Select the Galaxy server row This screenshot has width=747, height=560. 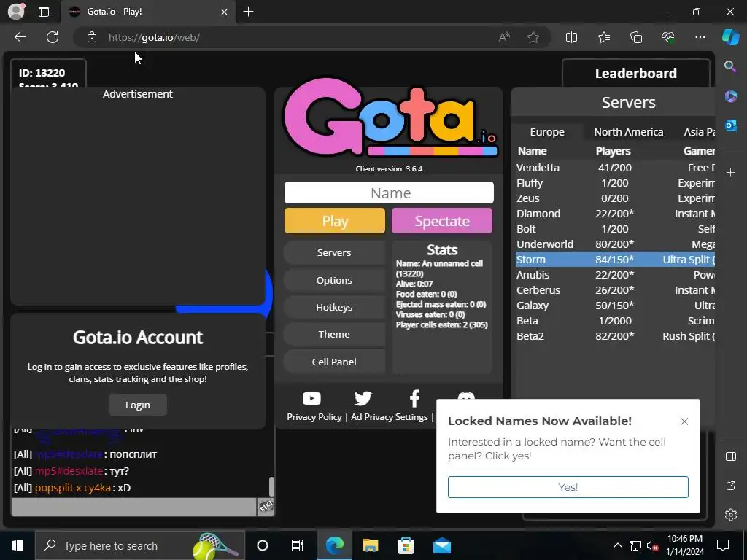pyautogui.click(x=615, y=306)
